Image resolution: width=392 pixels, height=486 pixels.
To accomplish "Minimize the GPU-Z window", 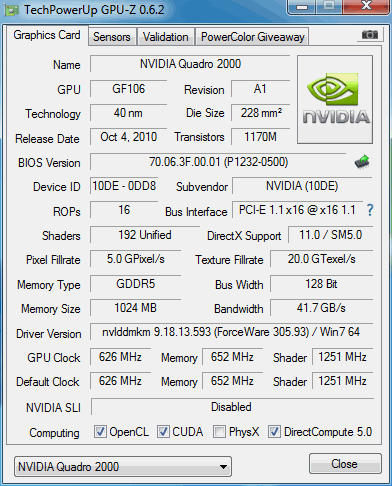I will pos(301,7).
